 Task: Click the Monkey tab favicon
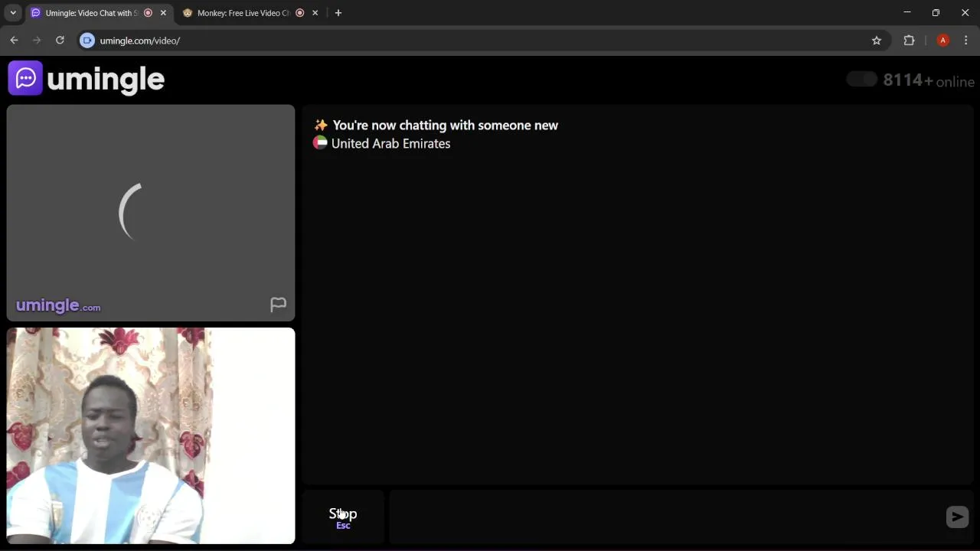[x=188, y=13]
